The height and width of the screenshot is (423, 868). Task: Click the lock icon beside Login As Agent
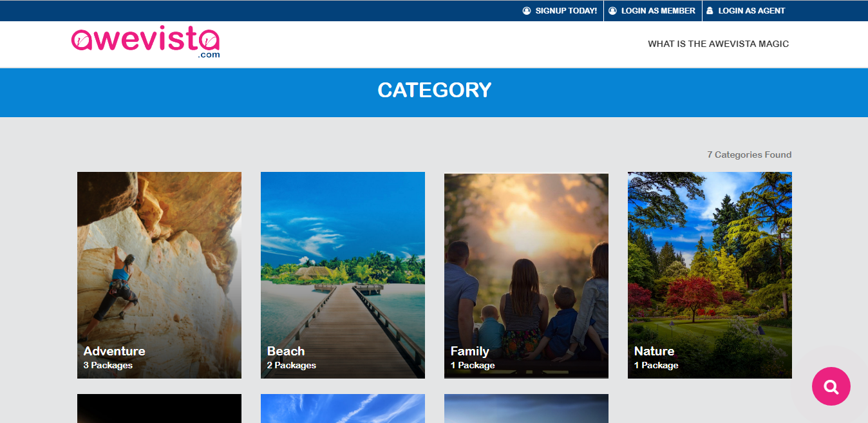(x=710, y=11)
